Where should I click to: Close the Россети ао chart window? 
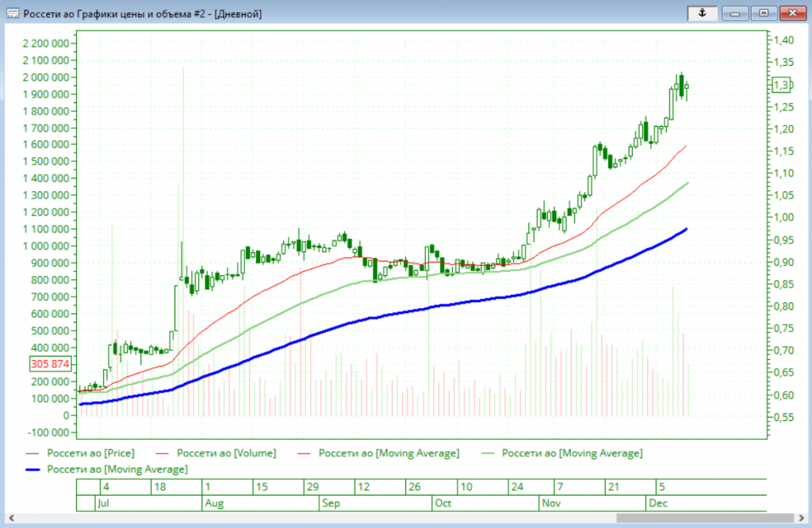[791, 13]
